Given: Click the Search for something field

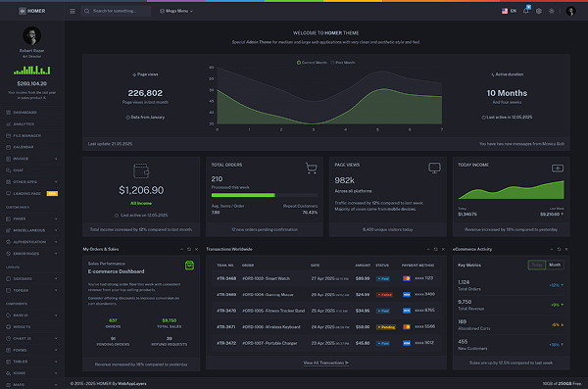Looking at the screenshot, I should pyautogui.click(x=116, y=11).
